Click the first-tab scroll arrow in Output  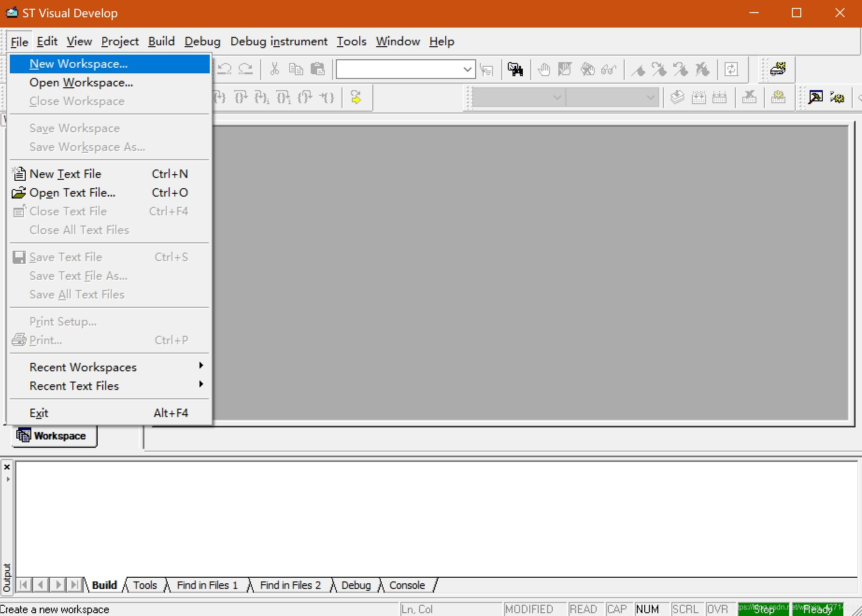click(x=24, y=585)
